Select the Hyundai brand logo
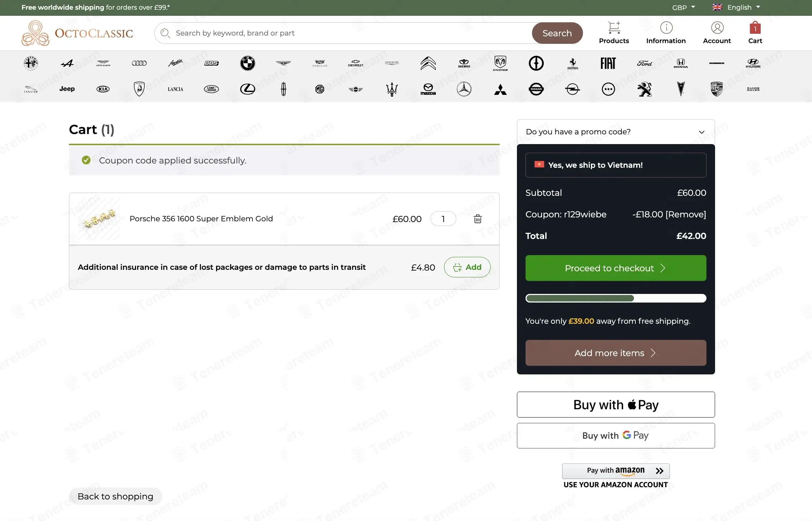 click(753, 63)
